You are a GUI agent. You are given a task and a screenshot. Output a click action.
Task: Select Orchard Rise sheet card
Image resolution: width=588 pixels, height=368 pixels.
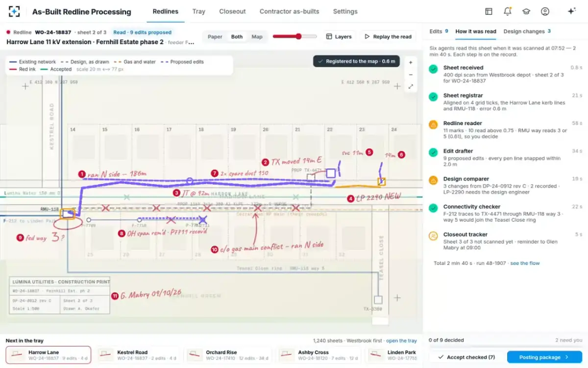227,355
